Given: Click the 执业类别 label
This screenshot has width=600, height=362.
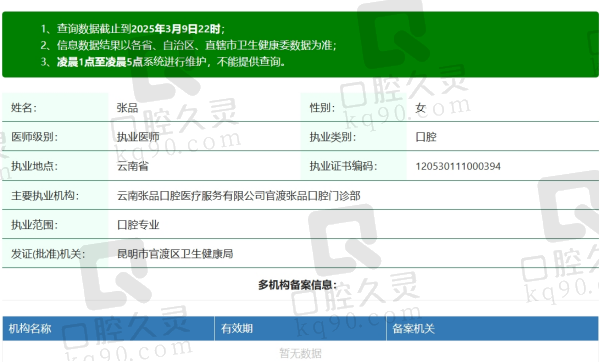Looking at the screenshot, I should tap(333, 137).
